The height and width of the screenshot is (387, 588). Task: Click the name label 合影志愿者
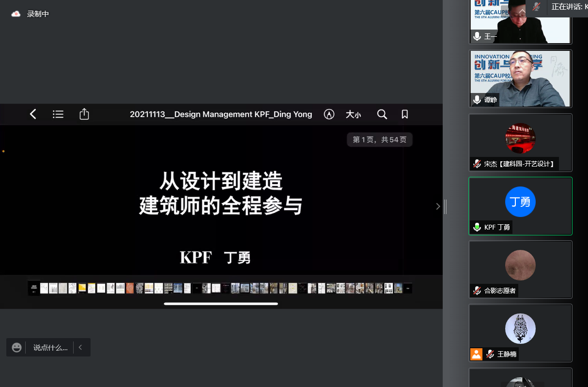pos(500,291)
